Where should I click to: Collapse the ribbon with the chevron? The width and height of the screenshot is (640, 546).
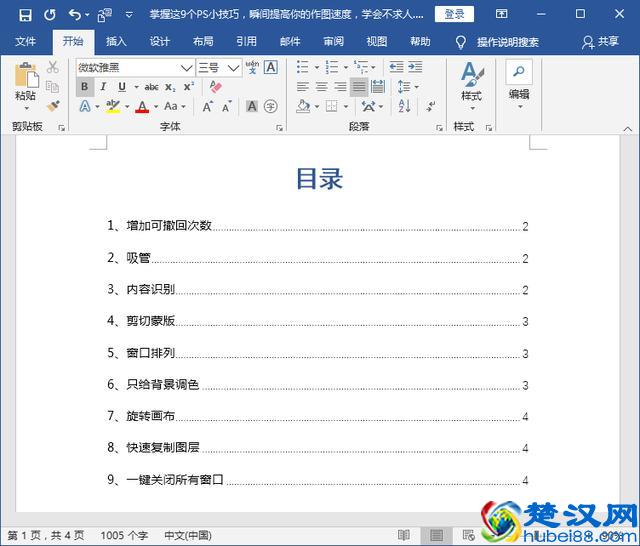tap(627, 129)
